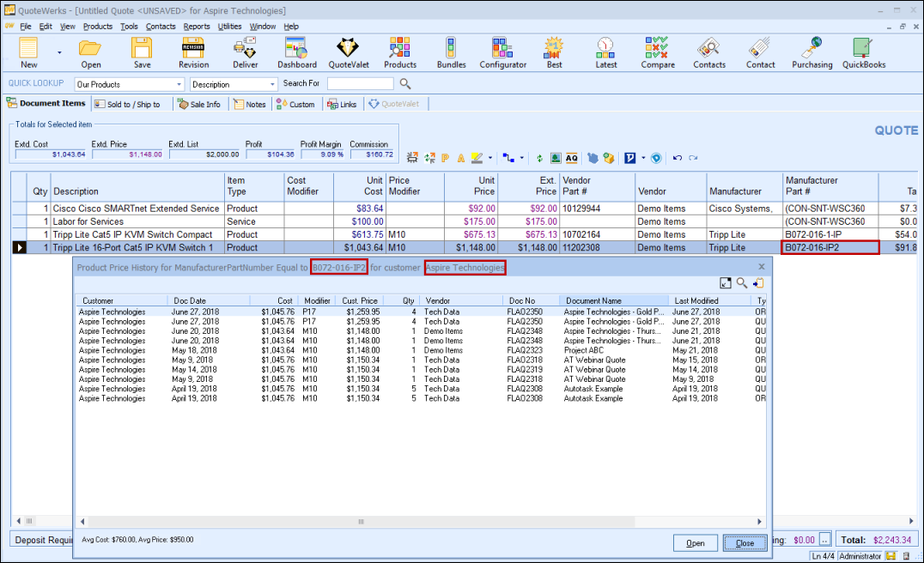Select the Project ABC history row
The height and width of the screenshot is (563, 924).
422,350
